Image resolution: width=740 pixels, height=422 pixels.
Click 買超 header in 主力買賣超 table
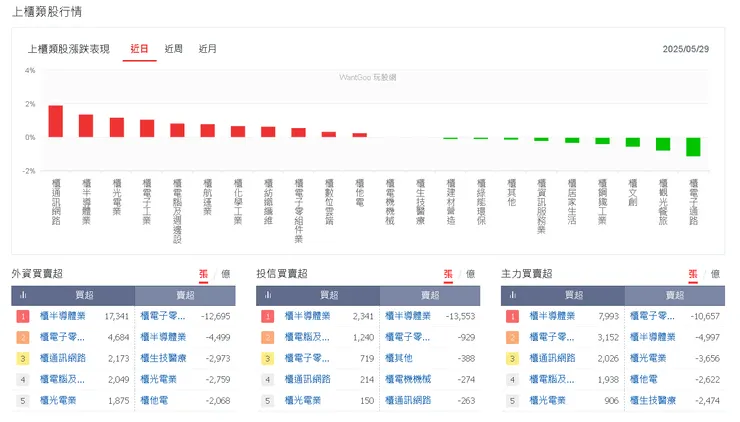pos(574,295)
